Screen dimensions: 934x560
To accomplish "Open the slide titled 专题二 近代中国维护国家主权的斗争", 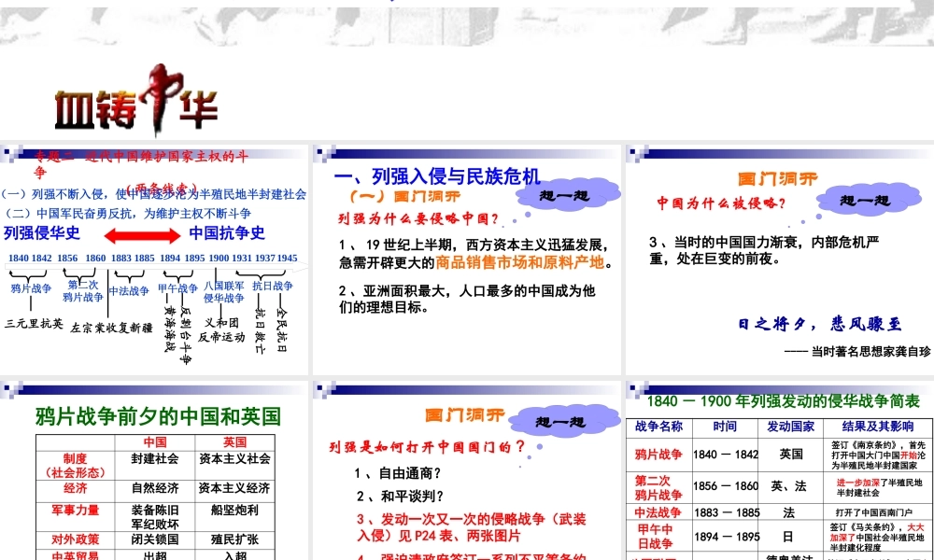I will pyautogui.click(x=154, y=260).
